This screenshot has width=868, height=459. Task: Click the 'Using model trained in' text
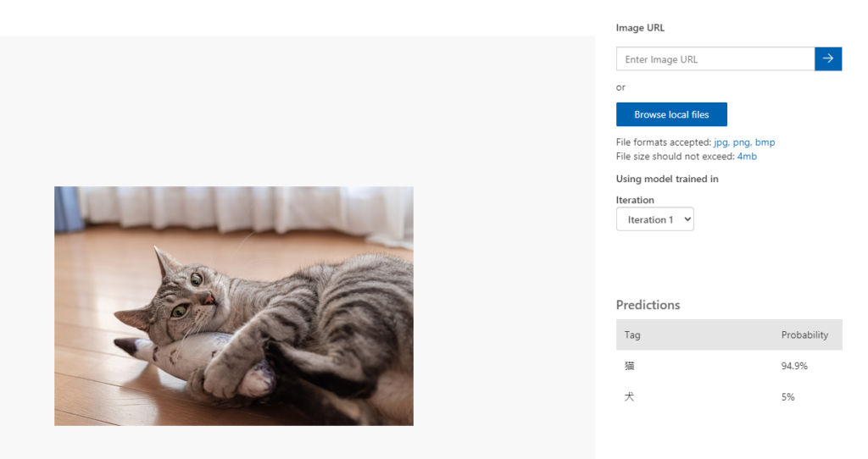(x=667, y=179)
